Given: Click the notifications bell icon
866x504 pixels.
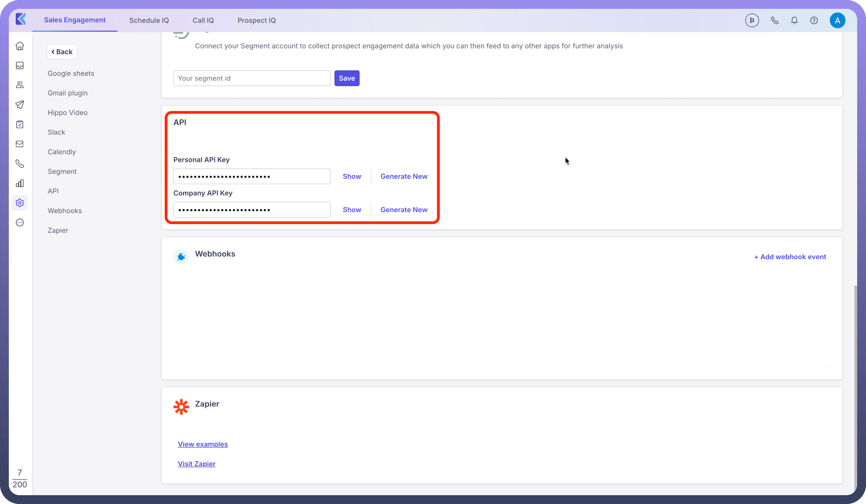Looking at the screenshot, I should 794,21.
